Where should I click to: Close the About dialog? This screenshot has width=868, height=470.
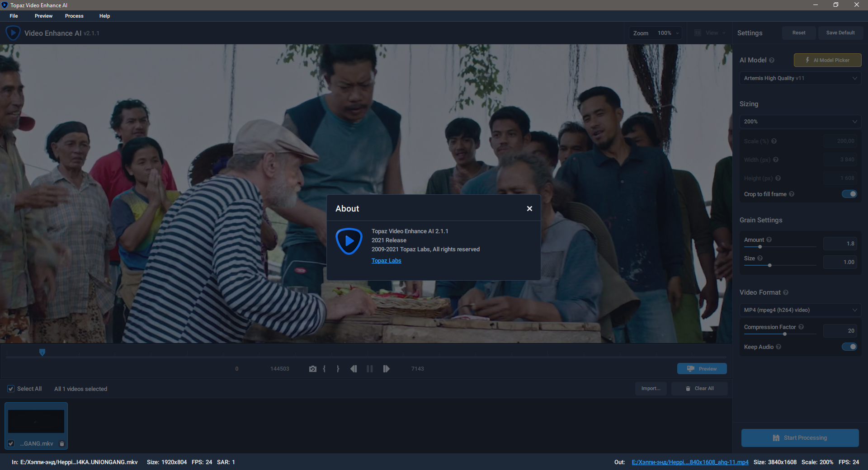tap(529, 208)
